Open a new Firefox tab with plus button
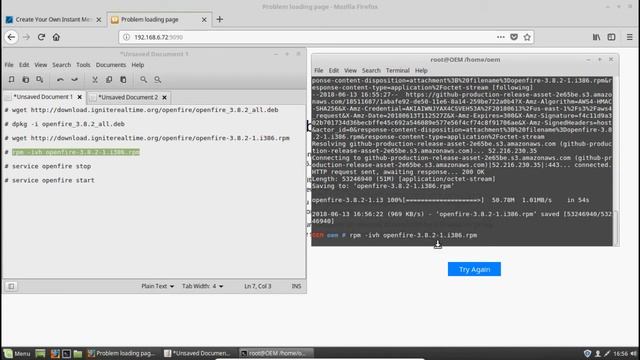The image size is (640, 360). click(220, 19)
